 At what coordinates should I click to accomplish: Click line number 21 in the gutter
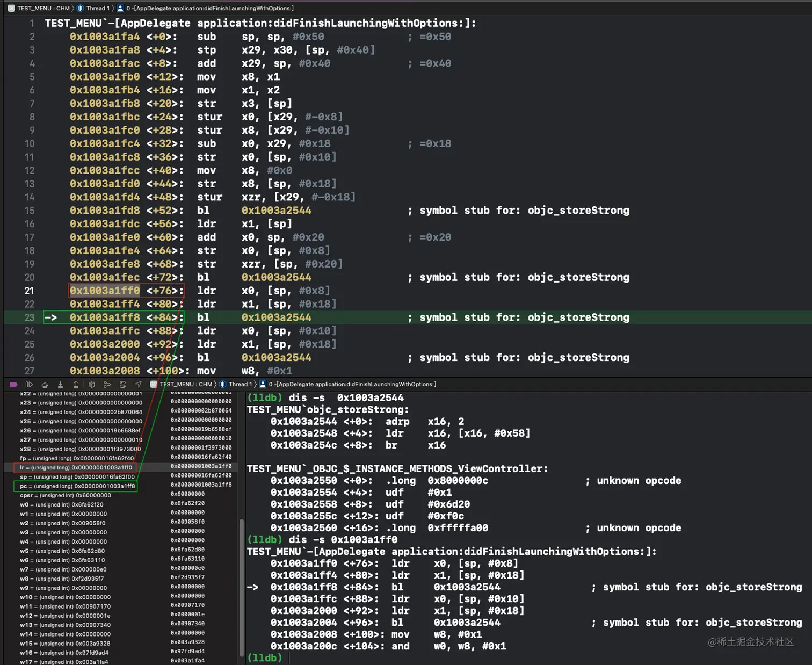(29, 291)
